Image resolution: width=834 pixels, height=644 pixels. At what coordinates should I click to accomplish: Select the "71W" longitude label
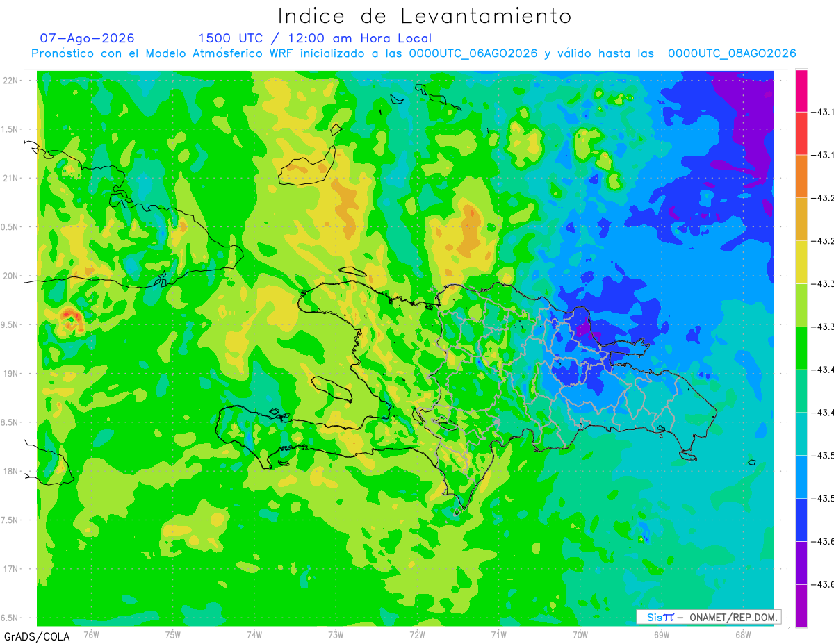click(498, 634)
